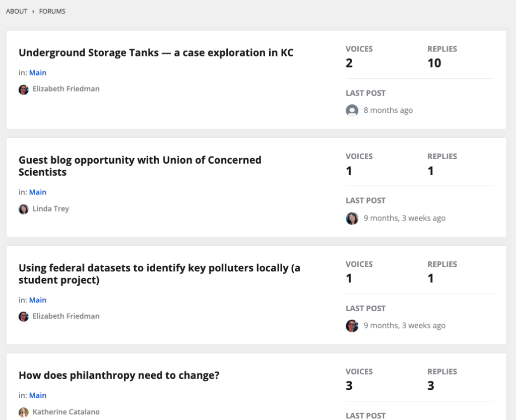The image size is (516, 420).
Task: Click last-post avatar in Guest blog topic
Action: coord(352,218)
